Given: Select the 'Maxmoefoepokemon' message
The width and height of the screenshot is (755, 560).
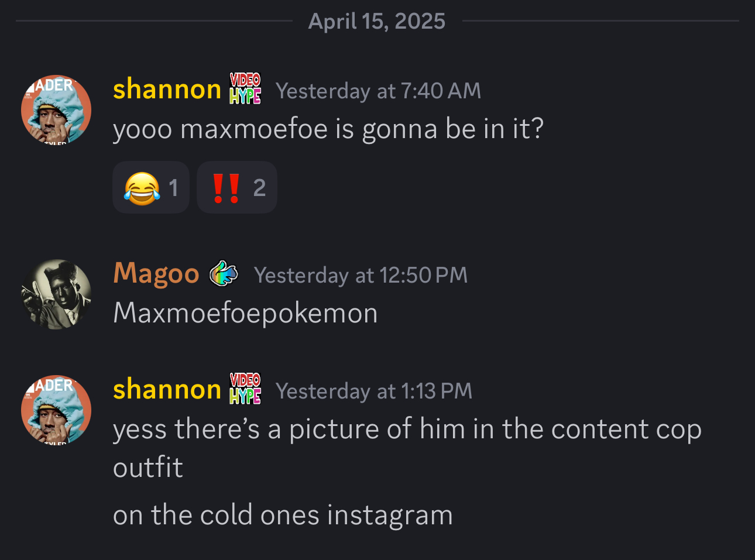Looking at the screenshot, I should [x=245, y=313].
